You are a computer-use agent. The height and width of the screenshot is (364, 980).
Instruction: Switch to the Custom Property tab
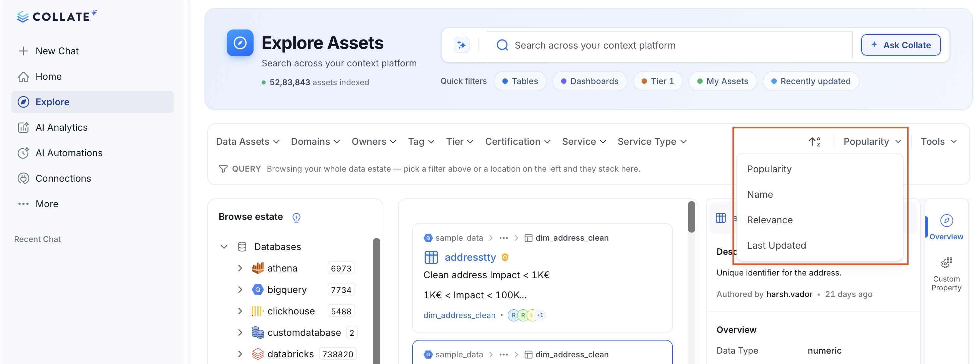click(x=946, y=275)
